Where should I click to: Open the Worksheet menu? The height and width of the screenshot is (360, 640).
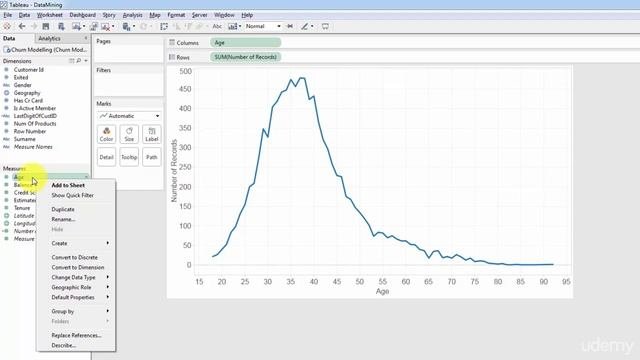49,15
